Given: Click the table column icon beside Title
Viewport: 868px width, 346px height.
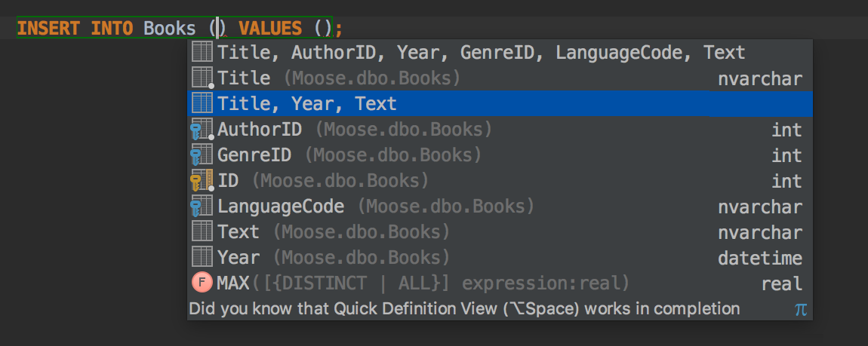Looking at the screenshot, I should click(202, 78).
